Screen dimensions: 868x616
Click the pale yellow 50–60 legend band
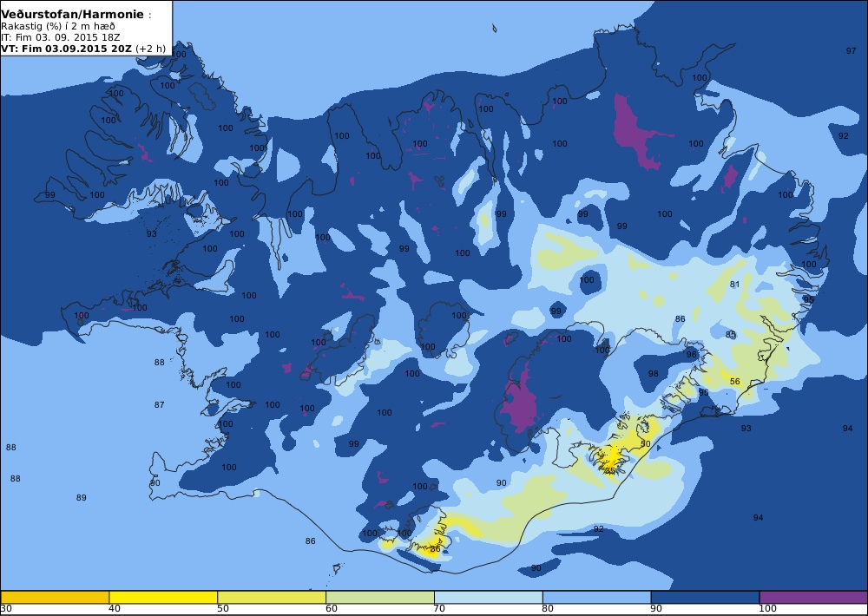point(272,597)
